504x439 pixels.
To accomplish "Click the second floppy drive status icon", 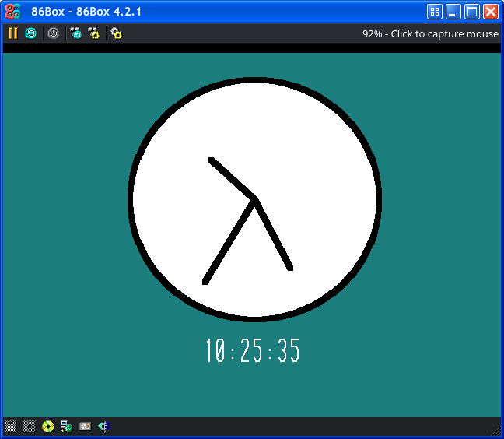I will click(29, 427).
